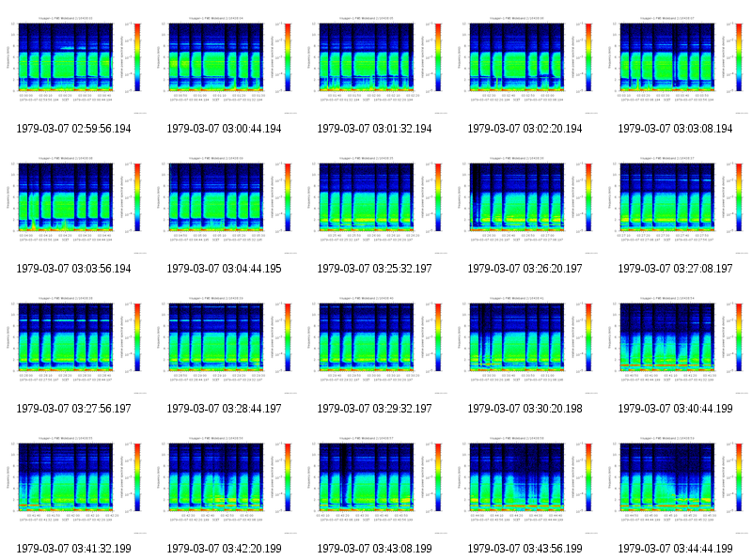
Task: Open the spectrogram thumbnail dated 1979-03-07 03:27:08.197
Action: 675,204
